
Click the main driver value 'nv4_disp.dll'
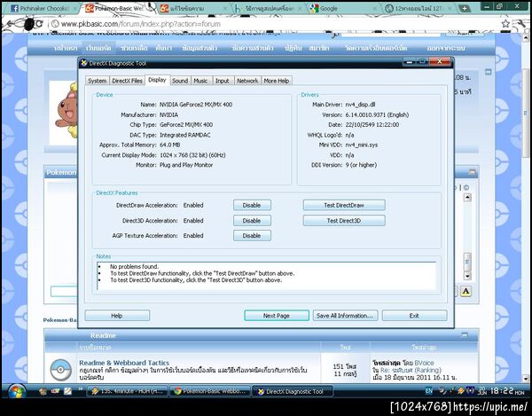click(360, 105)
